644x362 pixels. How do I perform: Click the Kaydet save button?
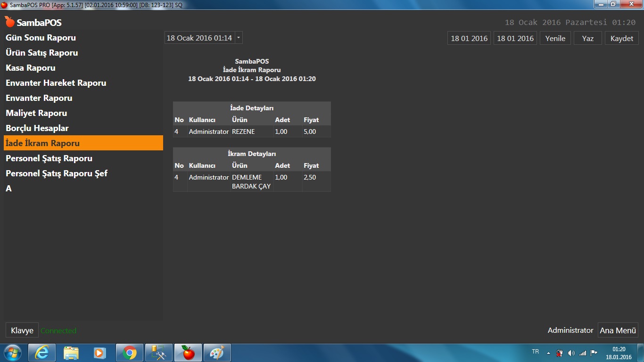coord(622,38)
